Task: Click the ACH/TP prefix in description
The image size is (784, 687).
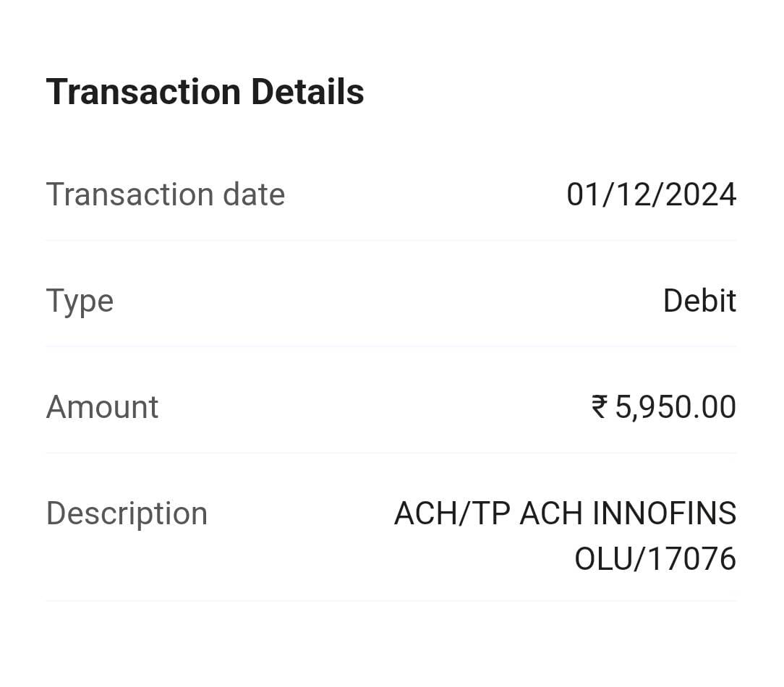Action: tap(452, 513)
